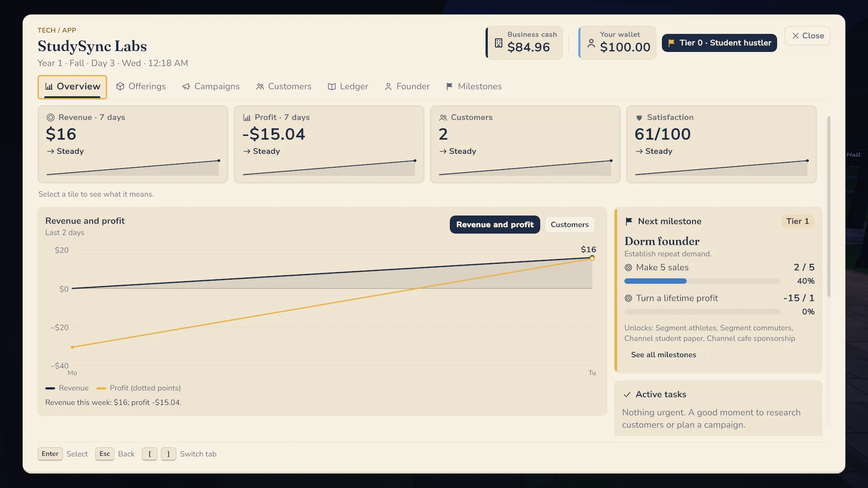868x488 pixels.
Task: Click the Campaigns megaphone icon
Action: tap(186, 87)
